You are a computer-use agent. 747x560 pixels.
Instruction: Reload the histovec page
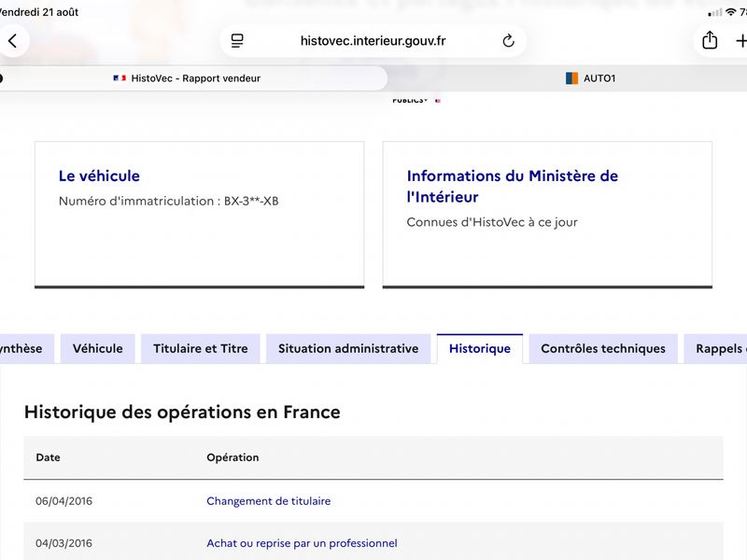(x=508, y=41)
